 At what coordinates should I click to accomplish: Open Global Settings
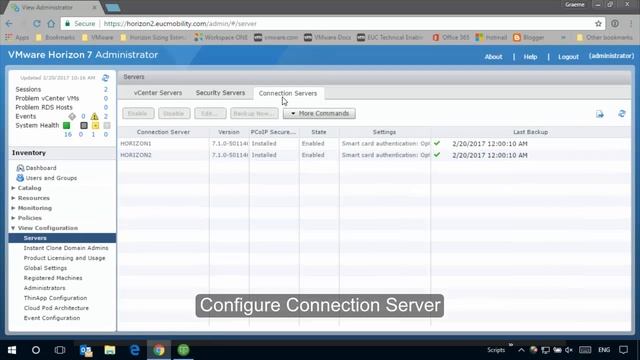[x=45, y=268]
